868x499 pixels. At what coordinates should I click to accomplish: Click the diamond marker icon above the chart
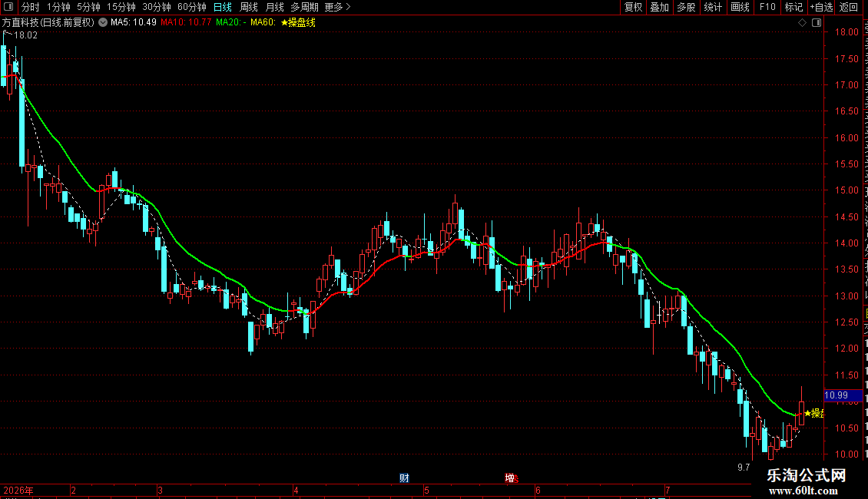[802, 23]
